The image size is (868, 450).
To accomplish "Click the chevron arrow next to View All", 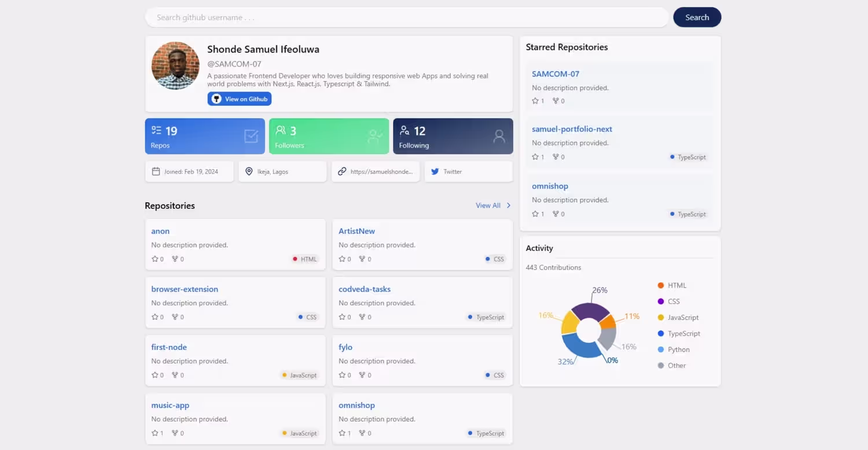I will (x=509, y=205).
